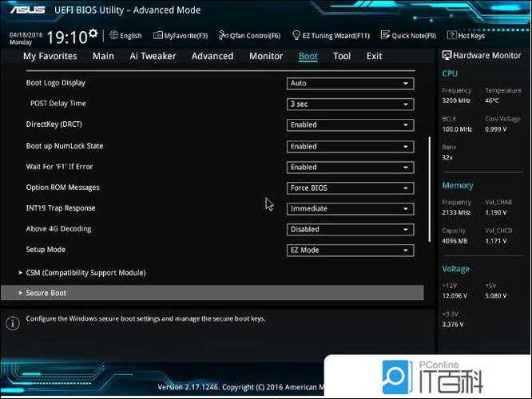This screenshot has height=399, width=532.
Task: Click the globe language icon
Action: tap(113, 35)
